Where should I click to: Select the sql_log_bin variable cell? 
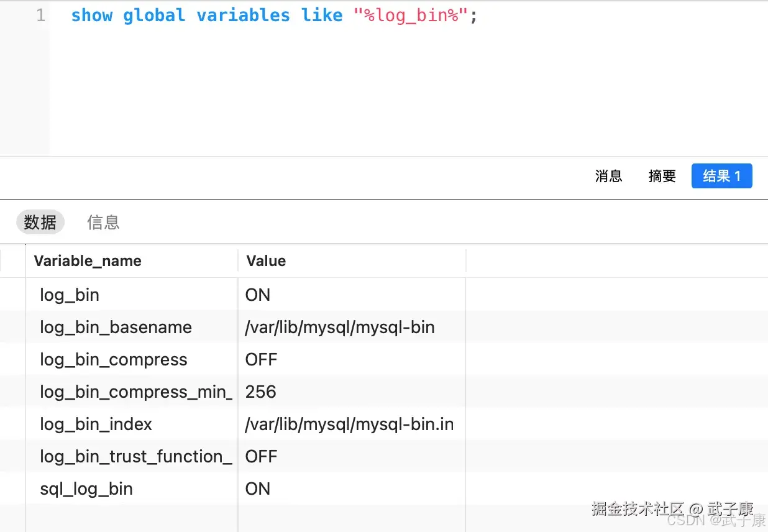(x=86, y=488)
